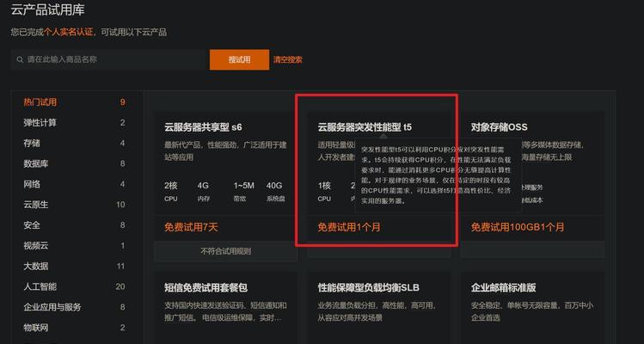Select the 弹性计算 category
This screenshot has height=344, width=644.
pos(40,123)
